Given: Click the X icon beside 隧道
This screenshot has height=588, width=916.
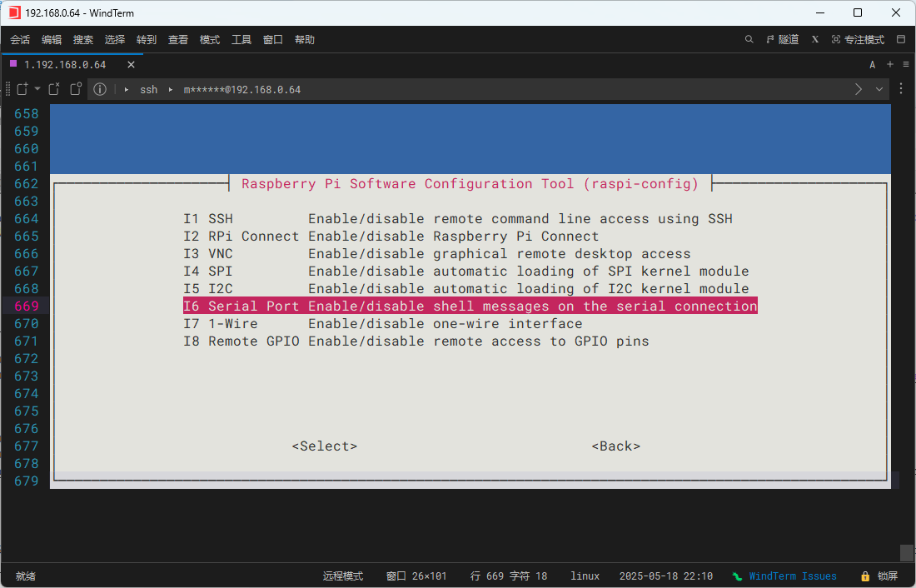Looking at the screenshot, I should pyautogui.click(x=815, y=39).
